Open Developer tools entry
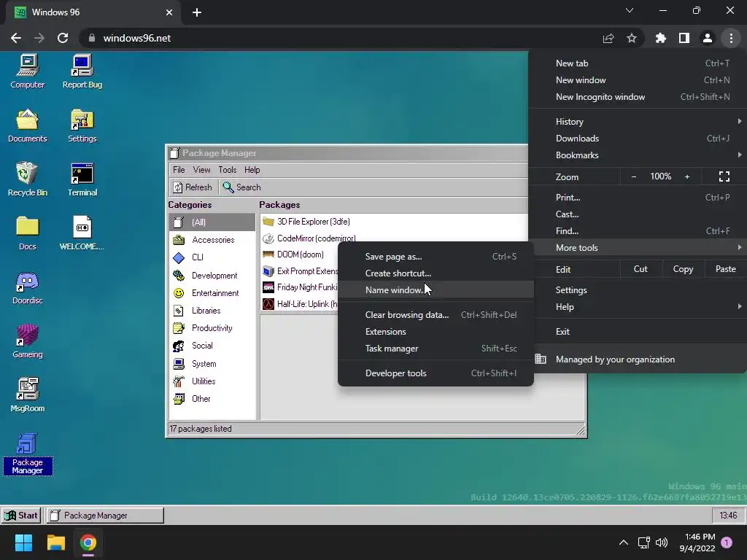 click(x=436, y=373)
